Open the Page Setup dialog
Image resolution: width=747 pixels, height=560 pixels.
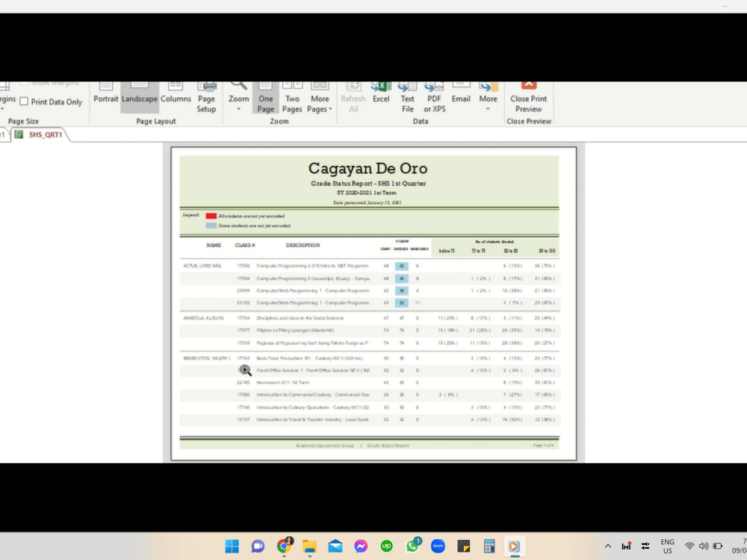206,98
